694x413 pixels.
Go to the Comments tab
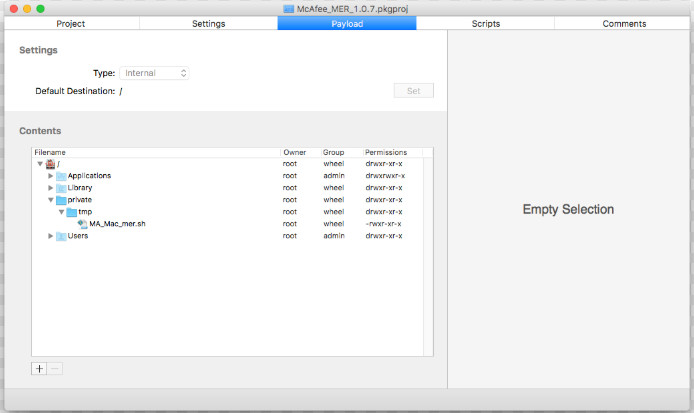pos(624,23)
